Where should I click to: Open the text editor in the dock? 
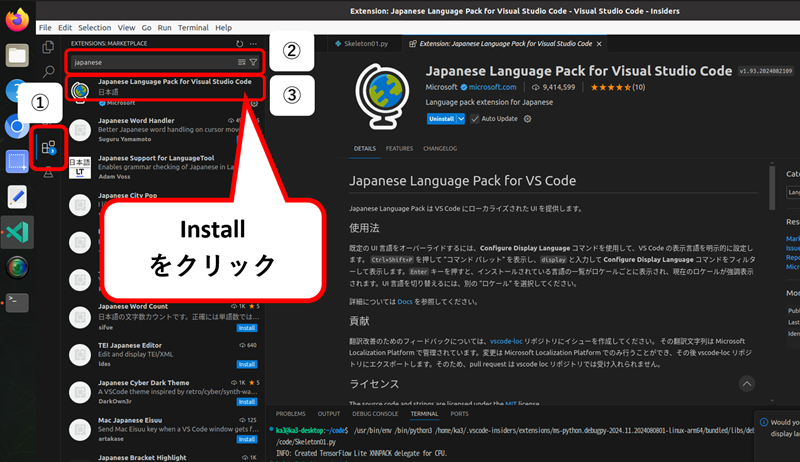click(17, 197)
